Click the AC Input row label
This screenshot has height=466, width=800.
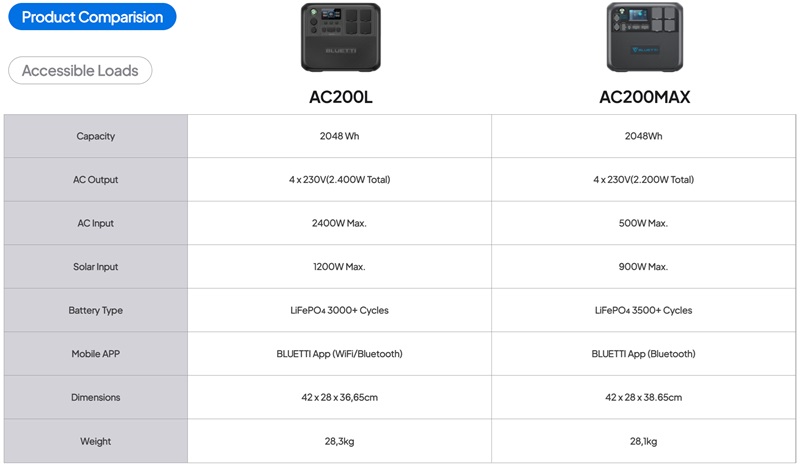point(95,223)
